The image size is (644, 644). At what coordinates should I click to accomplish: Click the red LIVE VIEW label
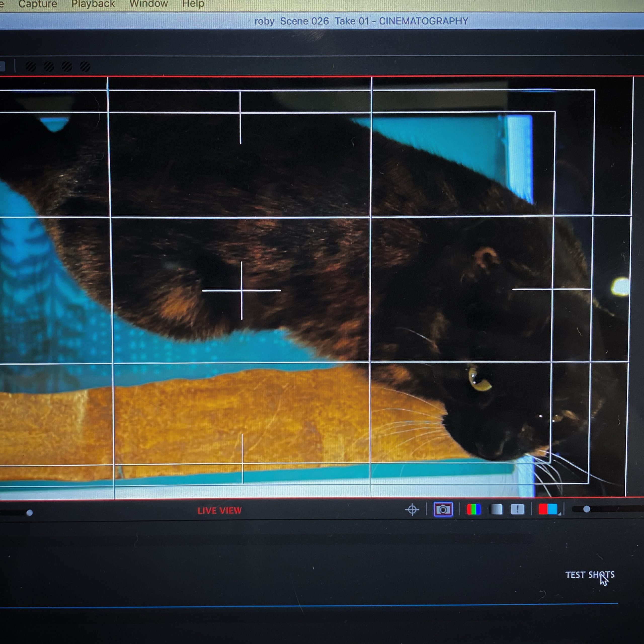click(219, 511)
